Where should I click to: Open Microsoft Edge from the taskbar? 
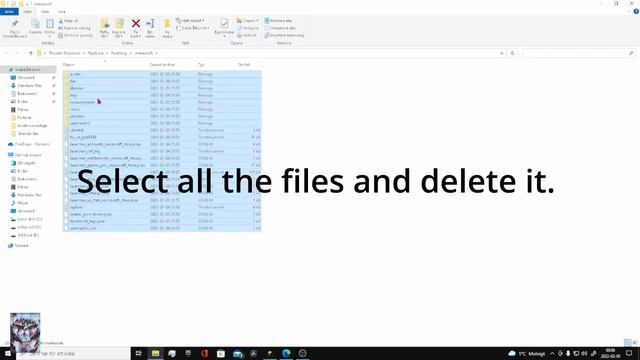286,353
